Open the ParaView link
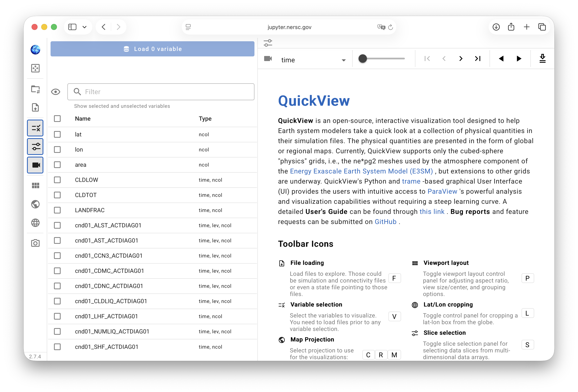578x392 pixels. point(442,191)
